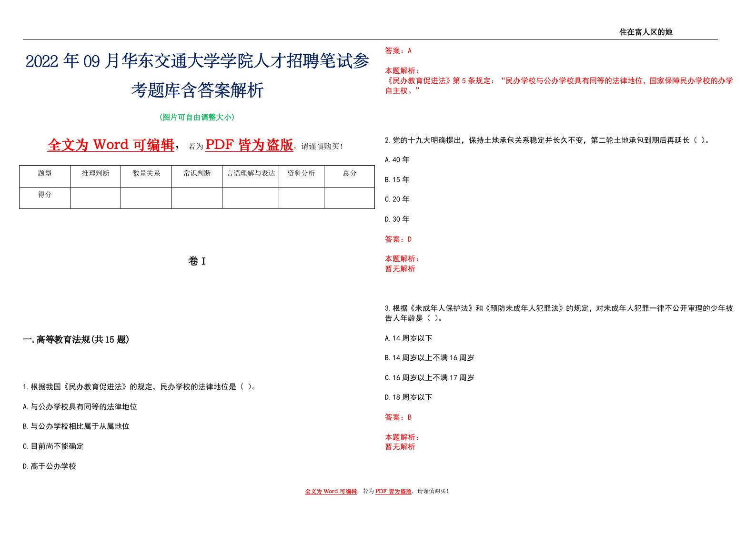Screen dimensions: 756x534
Task: Click footer link 'PDF 皆为盗版'
Action: (x=393, y=491)
